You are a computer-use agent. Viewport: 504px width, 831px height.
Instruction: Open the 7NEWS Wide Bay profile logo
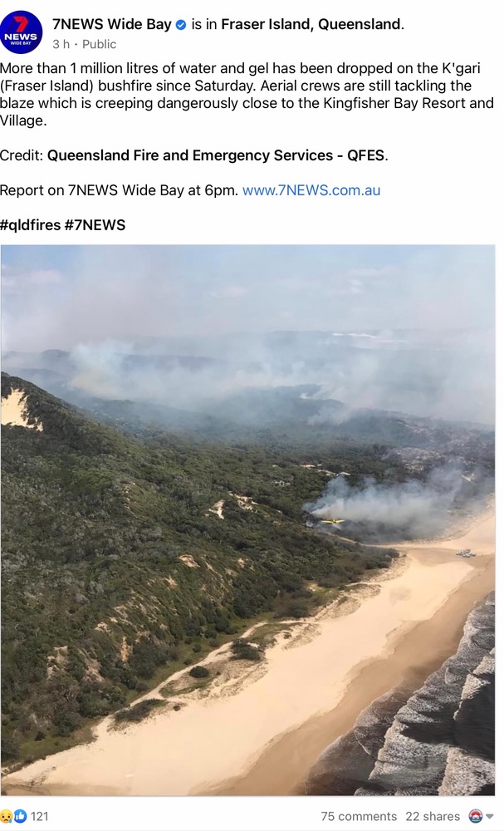point(22,32)
